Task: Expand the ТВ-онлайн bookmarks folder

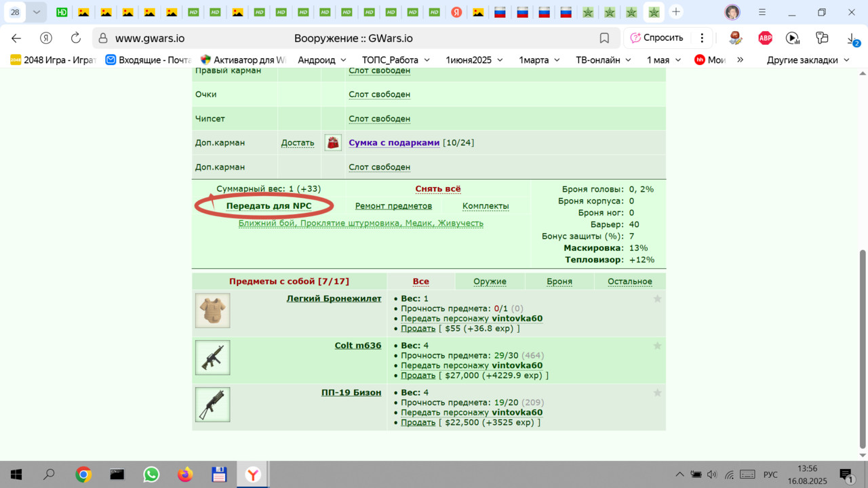Action: pos(604,60)
